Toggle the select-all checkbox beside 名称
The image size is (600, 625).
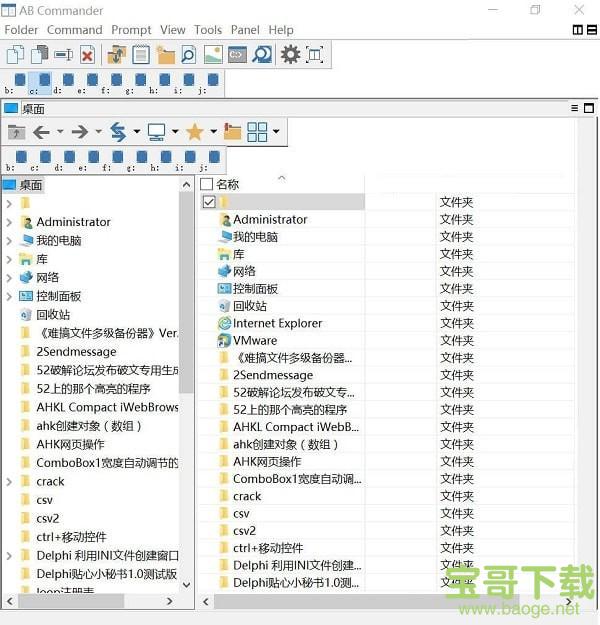pos(207,184)
